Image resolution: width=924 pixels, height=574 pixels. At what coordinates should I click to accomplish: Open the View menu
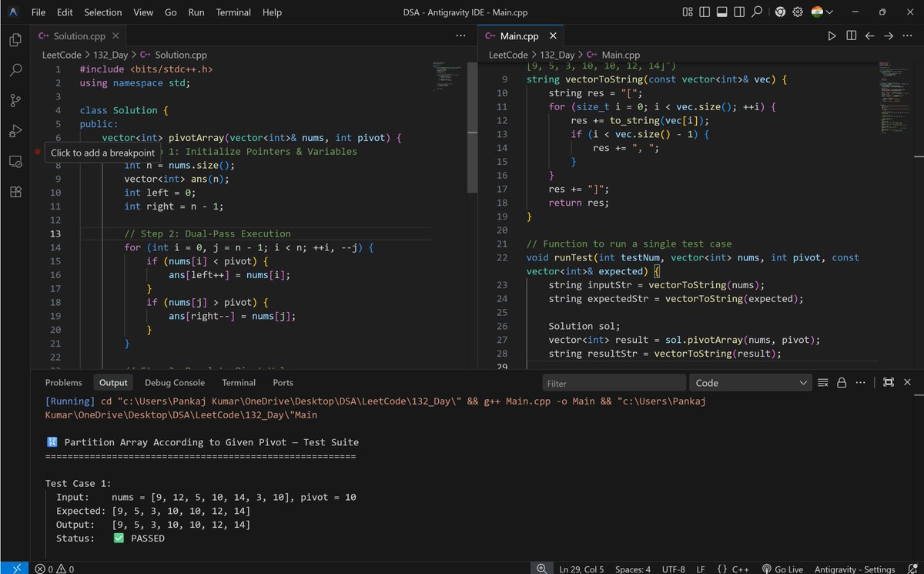143,12
